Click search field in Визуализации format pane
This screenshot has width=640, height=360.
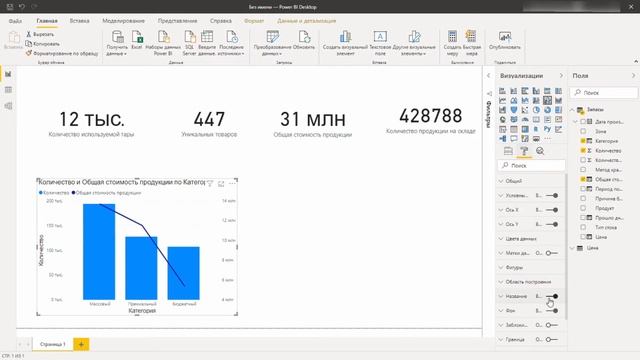[x=532, y=165]
